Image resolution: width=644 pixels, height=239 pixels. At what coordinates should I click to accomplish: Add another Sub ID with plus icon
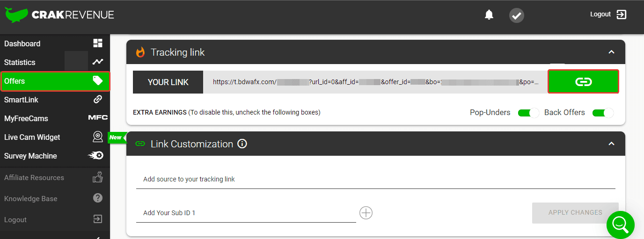coord(366,213)
